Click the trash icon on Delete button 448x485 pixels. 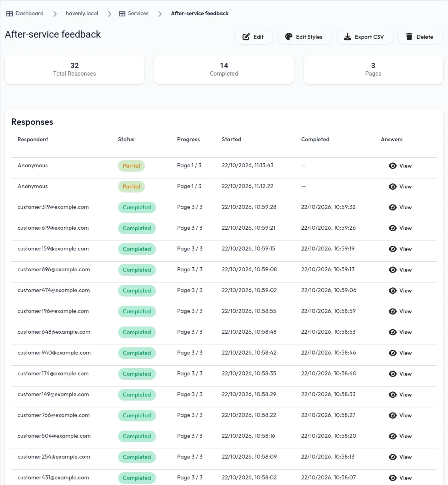[x=409, y=37]
